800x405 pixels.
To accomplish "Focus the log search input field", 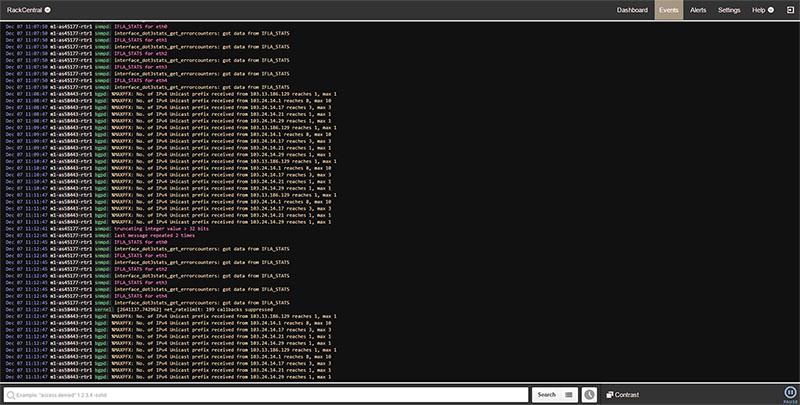I will click(266, 395).
